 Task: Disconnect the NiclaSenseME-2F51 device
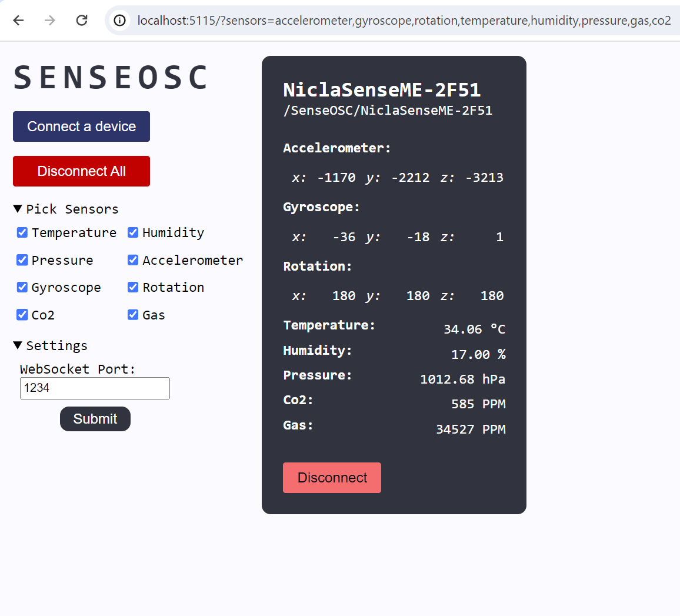(332, 477)
